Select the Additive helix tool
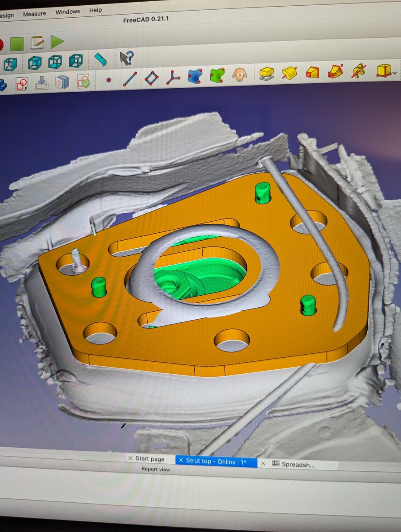The image size is (401, 532). tap(359, 70)
